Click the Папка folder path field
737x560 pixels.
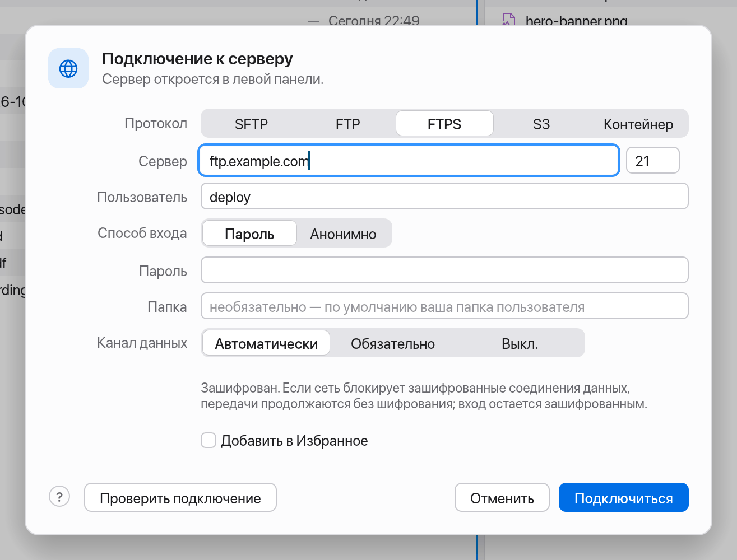[x=444, y=306]
